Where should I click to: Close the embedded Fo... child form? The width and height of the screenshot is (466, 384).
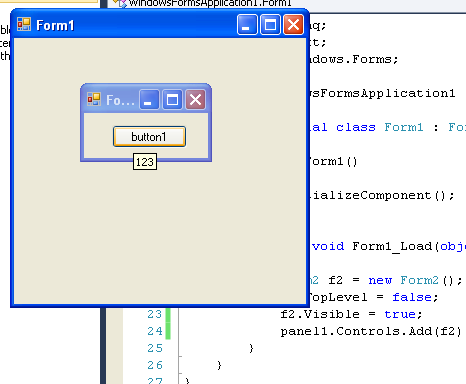195,99
